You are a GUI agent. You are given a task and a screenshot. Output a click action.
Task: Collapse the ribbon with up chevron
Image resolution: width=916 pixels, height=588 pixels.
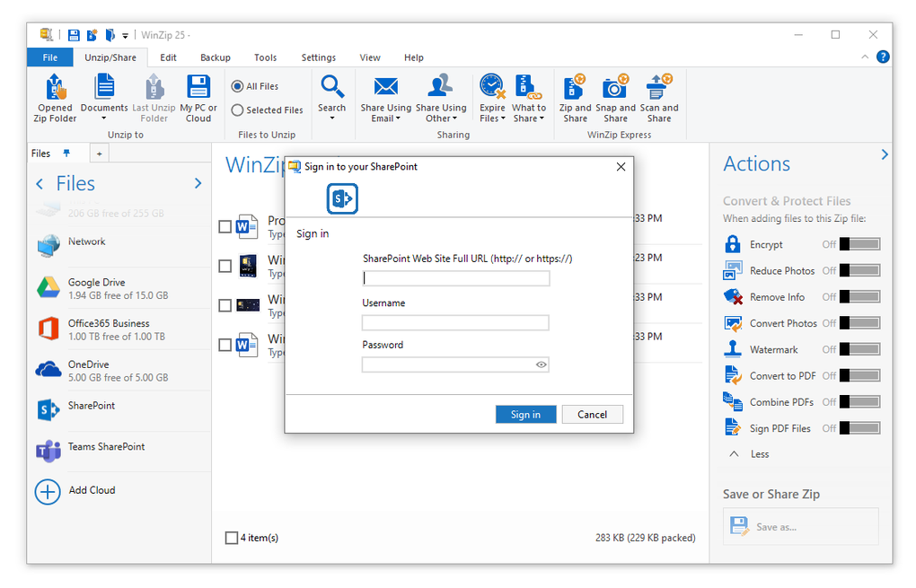pyautogui.click(x=865, y=57)
